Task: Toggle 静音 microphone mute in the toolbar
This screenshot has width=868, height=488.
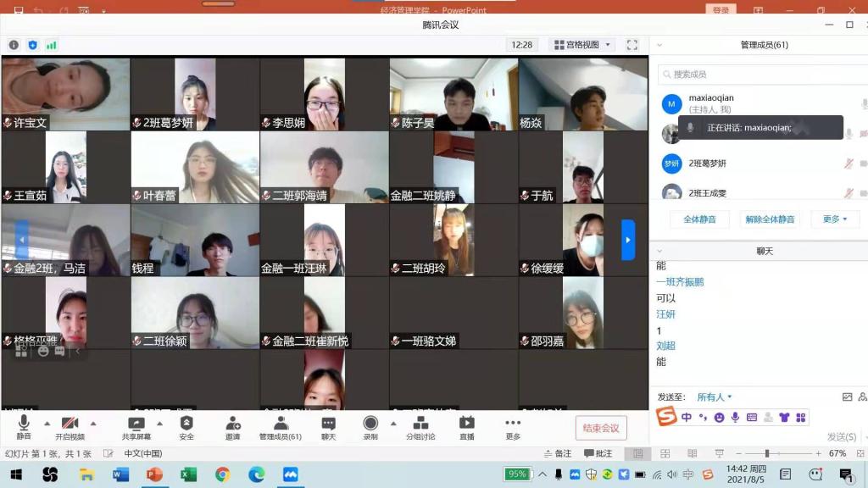Action: 24,427
